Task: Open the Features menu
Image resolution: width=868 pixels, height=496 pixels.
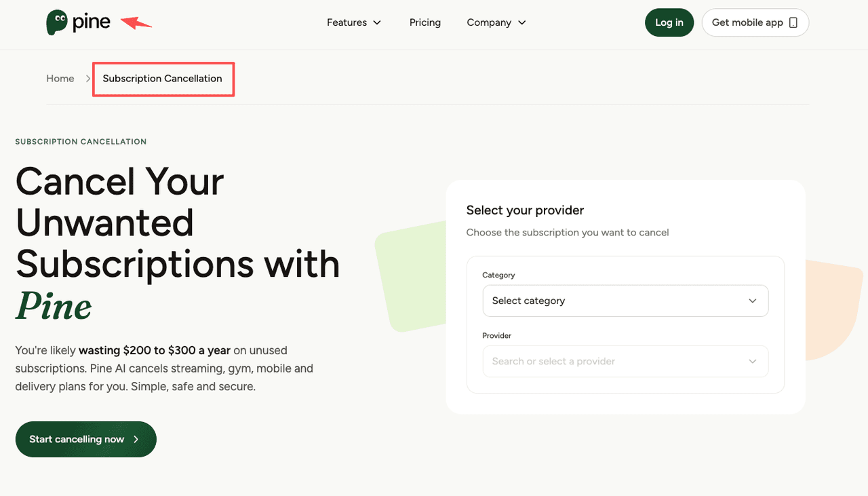Action: pyautogui.click(x=347, y=22)
